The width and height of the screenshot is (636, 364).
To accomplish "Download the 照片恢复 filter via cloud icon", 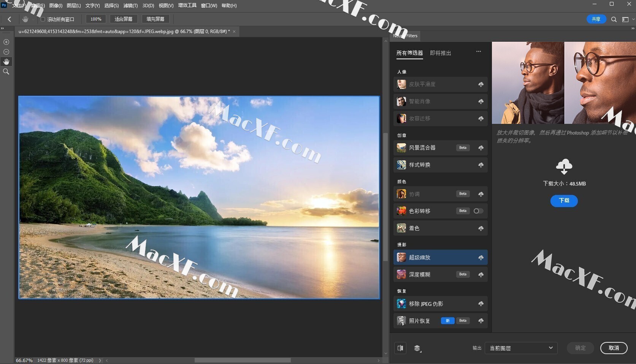I will [x=481, y=321].
